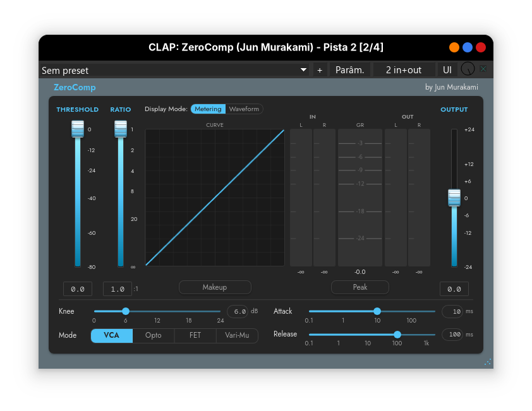Click the '1k' tick under Release slider
Viewport: 532px width, 411px height.
(x=426, y=343)
